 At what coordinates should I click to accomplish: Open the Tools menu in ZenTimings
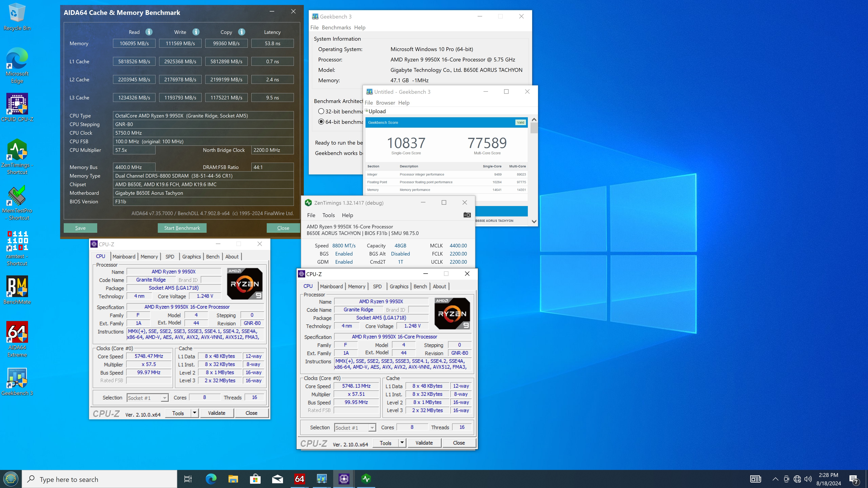pyautogui.click(x=328, y=215)
